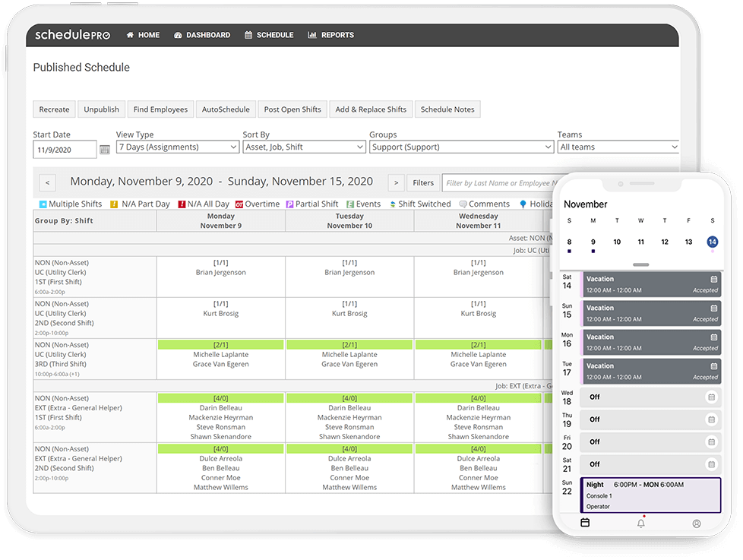The image size is (743, 560).
Task: Open the Reports menu in the navbar
Action: pyautogui.click(x=330, y=35)
